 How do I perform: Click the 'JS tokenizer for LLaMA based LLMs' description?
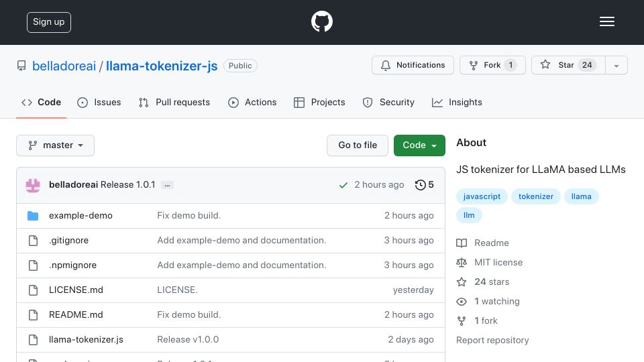541,170
